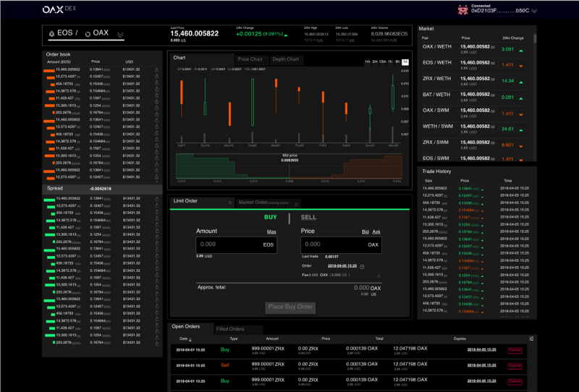Select the 1m chart interval
The height and width of the screenshot is (392, 579).
click(368, 62)
